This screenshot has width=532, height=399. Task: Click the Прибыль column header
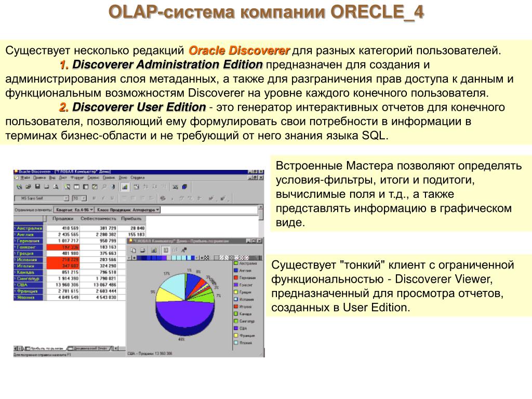(131, 219)
